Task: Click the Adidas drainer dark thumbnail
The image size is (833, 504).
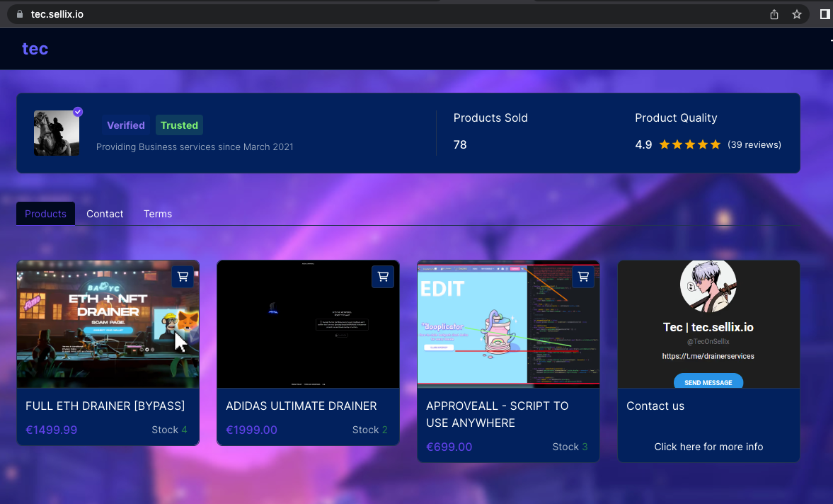Action: pyautogui.click(x=308, y=324)
